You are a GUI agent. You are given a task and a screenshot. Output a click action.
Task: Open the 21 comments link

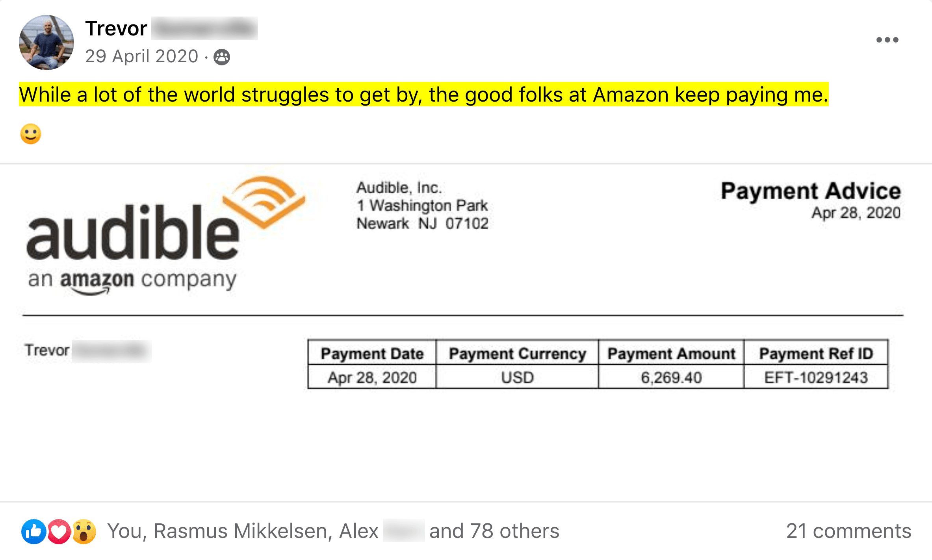(x=848, y=531)
